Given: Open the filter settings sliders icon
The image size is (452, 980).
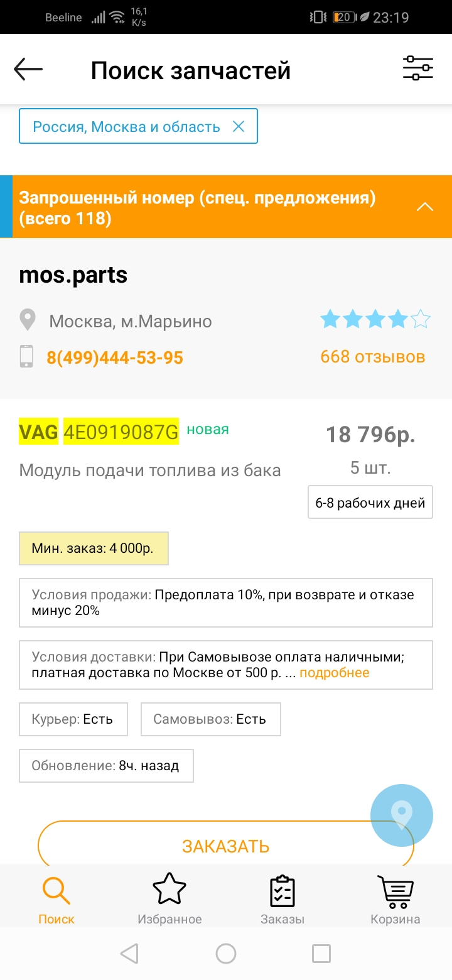Looking at the screenshot, I should click(418, 68).
